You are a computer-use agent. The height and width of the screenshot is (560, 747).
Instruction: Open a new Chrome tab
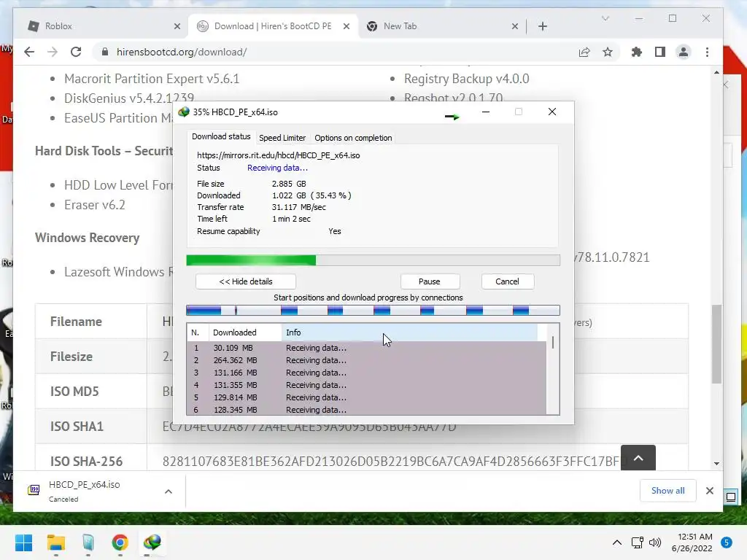pyautogui.click(x=543, y=26)
